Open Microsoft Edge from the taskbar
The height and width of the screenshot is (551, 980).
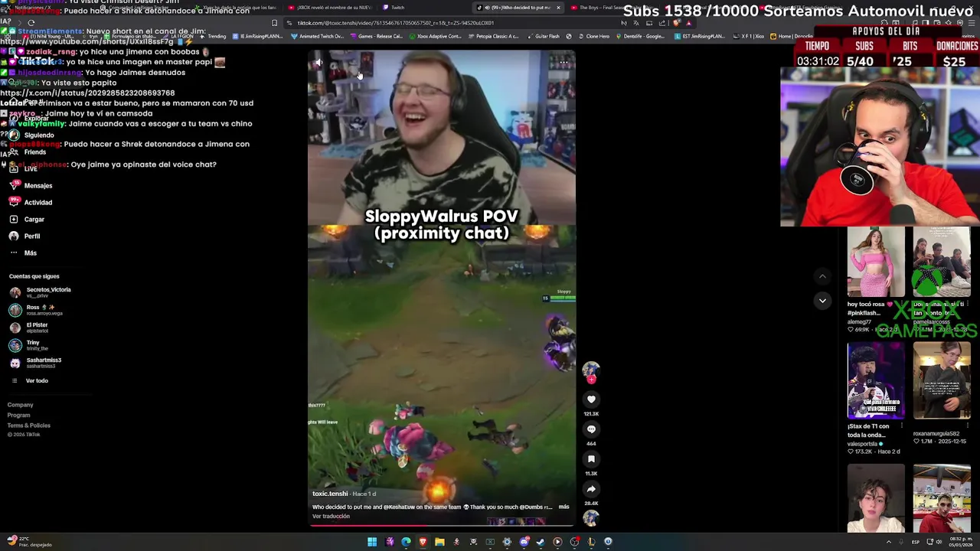pyautogui.click(x=406, y=542)
